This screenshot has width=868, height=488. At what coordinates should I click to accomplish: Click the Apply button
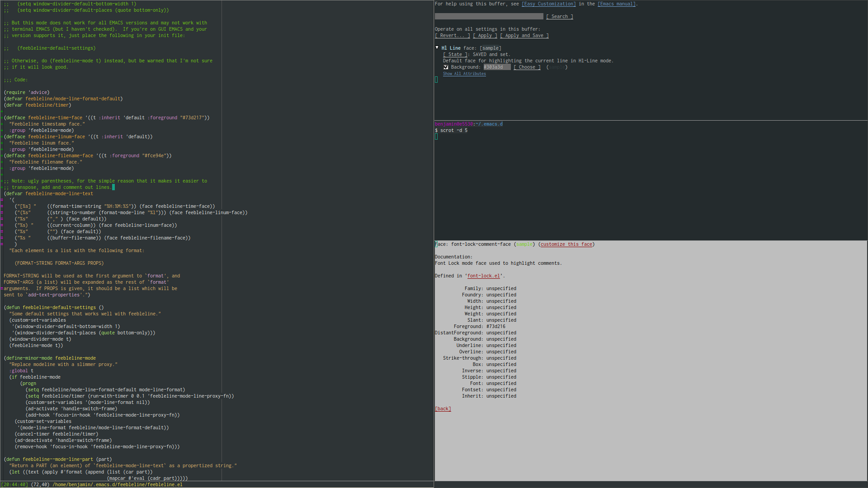click(x=485, y=35)
